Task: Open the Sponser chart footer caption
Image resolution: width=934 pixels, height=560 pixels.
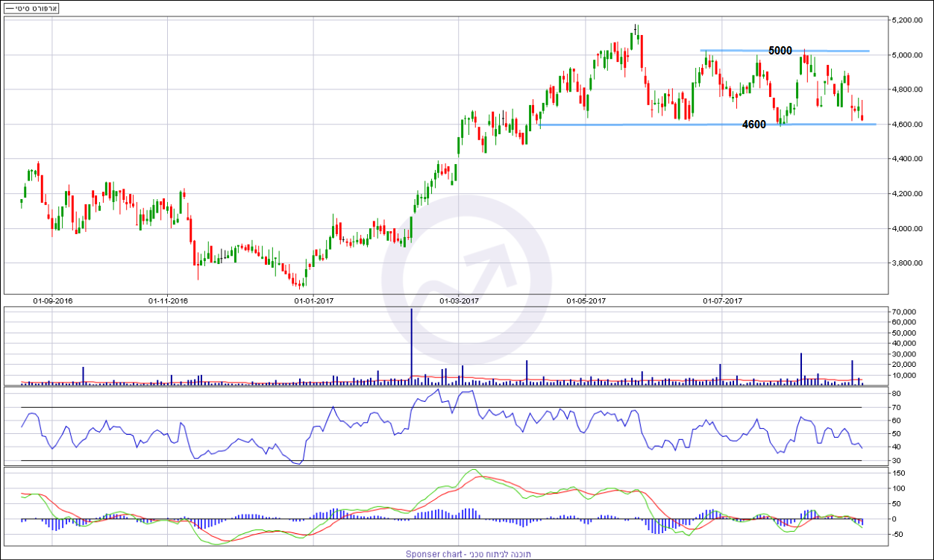Action: tap(466, 554)
